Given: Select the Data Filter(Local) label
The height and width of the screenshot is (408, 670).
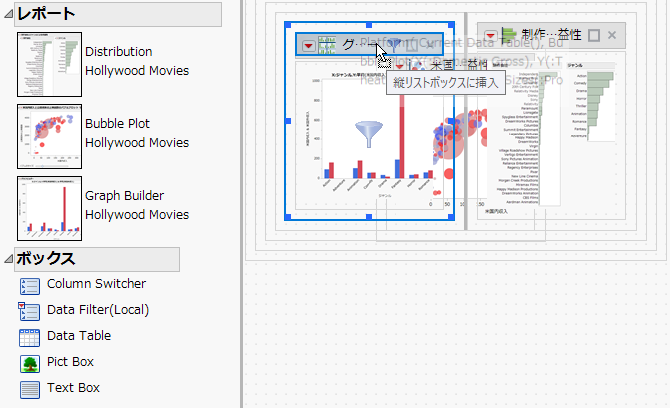Looking at the screenshot, I should (98, 310).
